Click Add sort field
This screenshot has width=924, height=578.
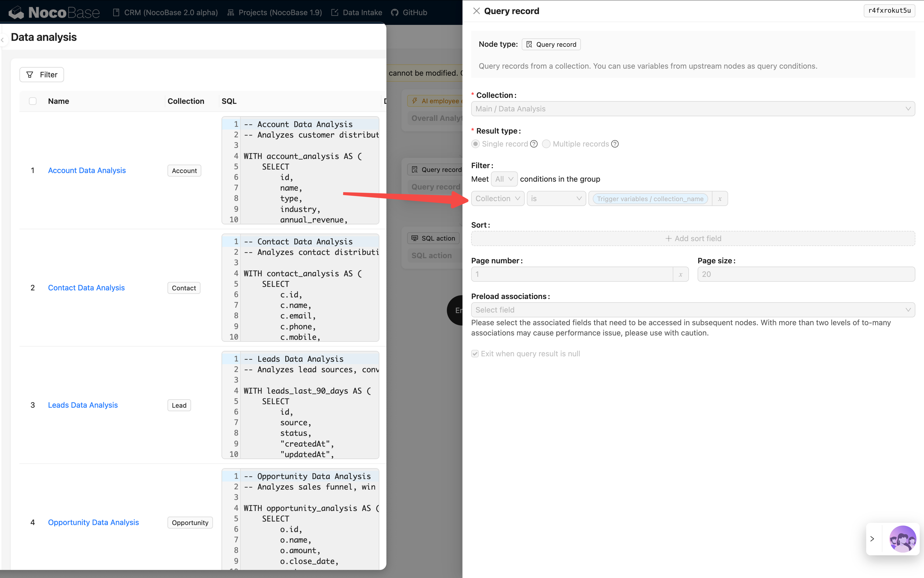(692, 238)
